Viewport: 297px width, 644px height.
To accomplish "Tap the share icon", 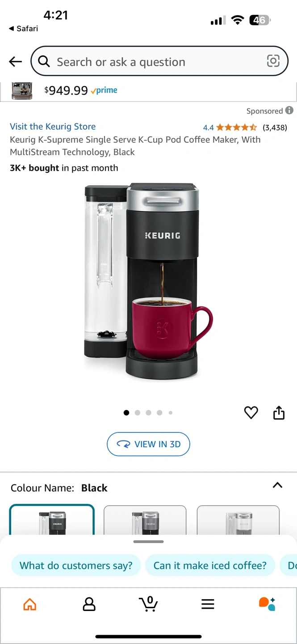I will 279,412.
